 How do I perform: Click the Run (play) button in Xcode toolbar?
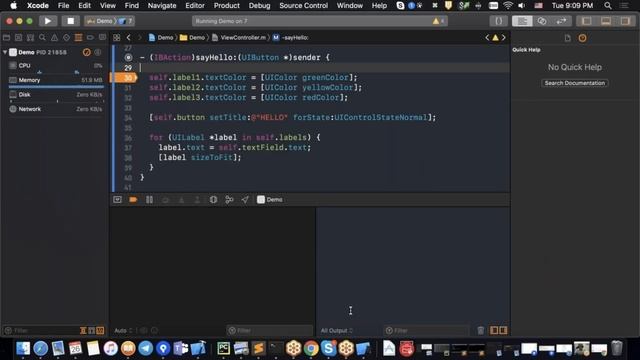(48, 21)
